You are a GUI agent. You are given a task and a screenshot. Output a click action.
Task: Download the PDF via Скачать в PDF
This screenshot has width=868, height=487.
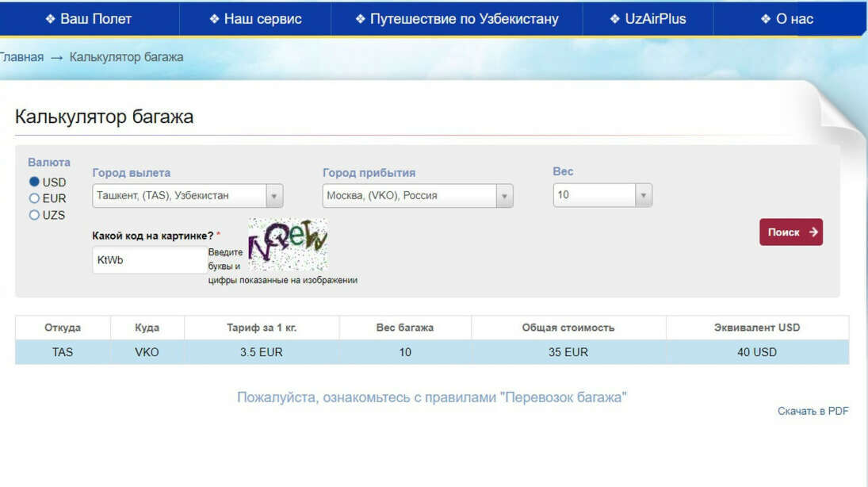pyautogui.click(x=813, y=411)
